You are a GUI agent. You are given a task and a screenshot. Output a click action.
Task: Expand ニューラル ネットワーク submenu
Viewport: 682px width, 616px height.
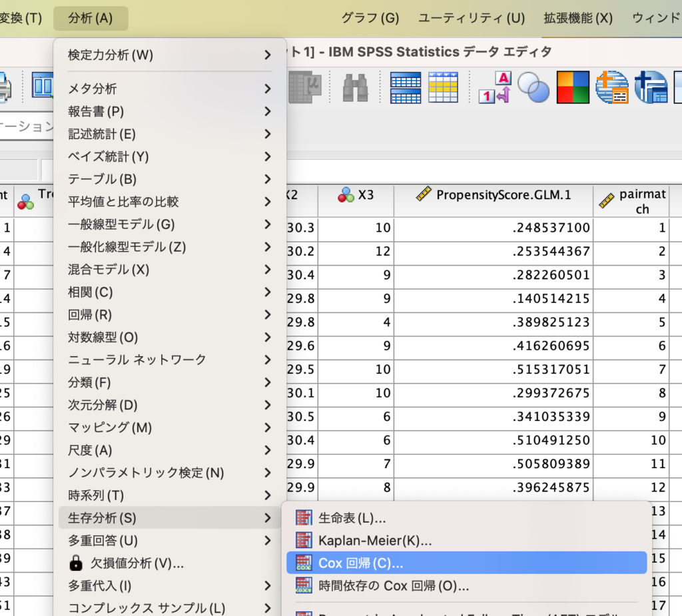pos(170,360)
